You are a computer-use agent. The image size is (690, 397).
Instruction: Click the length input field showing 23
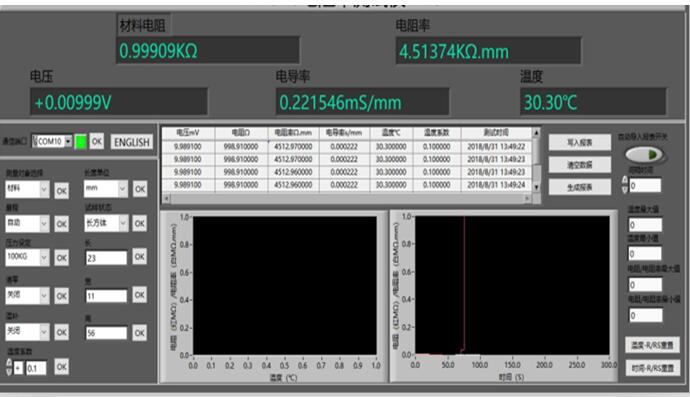(x=106, y=258)
